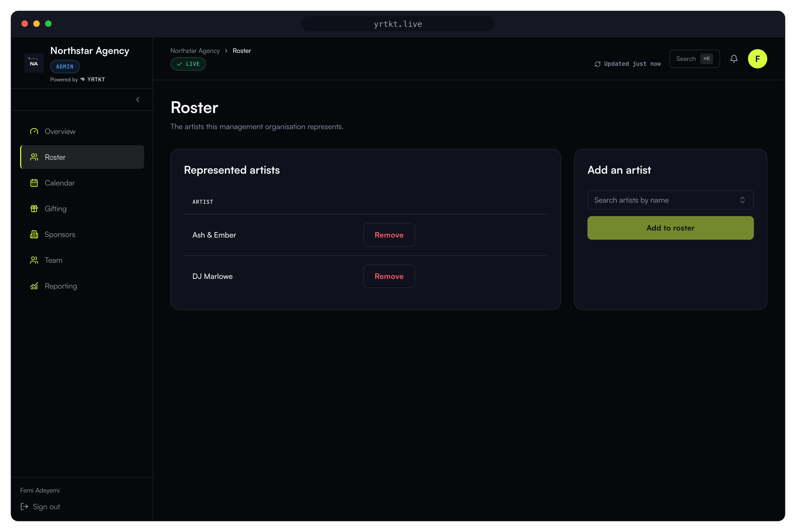The width and height of the screenshot is (796, 532).
Task: Remove DJ Marlowe from roster
Action: coord(389,276)
